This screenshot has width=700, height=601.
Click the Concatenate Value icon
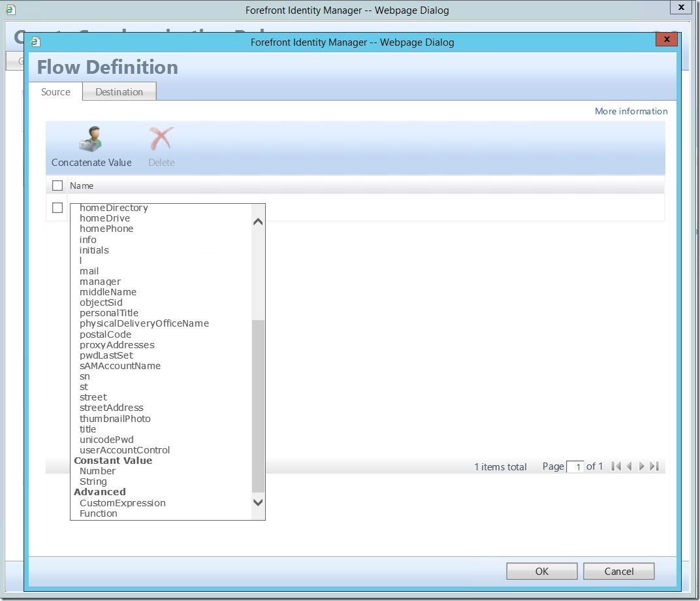(x=91, y=139)
